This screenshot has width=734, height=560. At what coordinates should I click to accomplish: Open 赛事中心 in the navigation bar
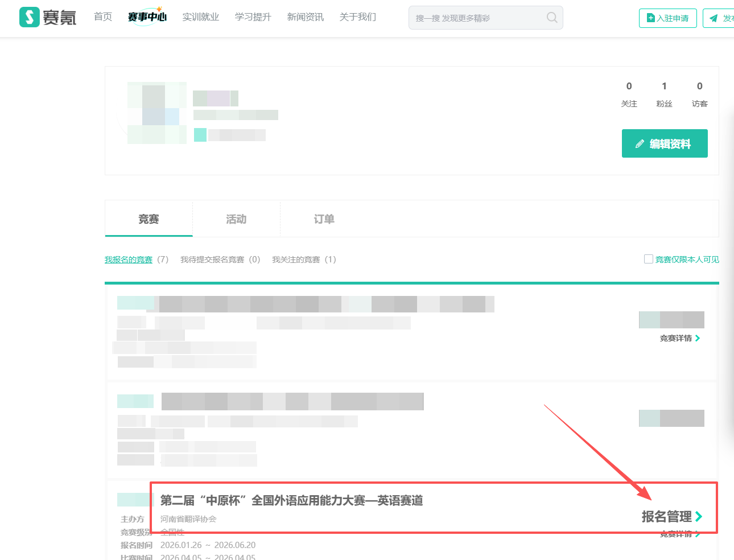click(147, 17)
